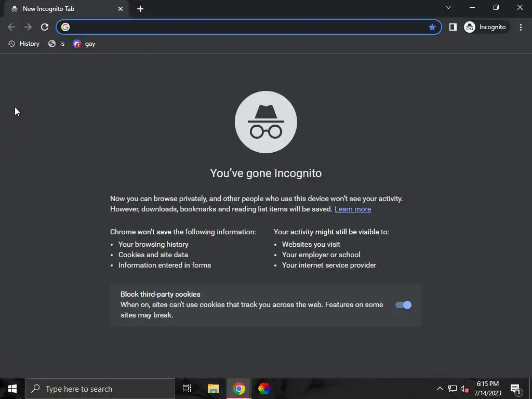Toggle Block third-party cookies switch
532x399 pixels.
403,305
